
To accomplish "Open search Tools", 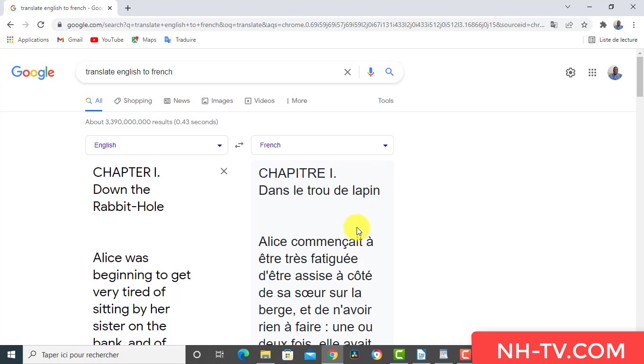I will 386,101.
